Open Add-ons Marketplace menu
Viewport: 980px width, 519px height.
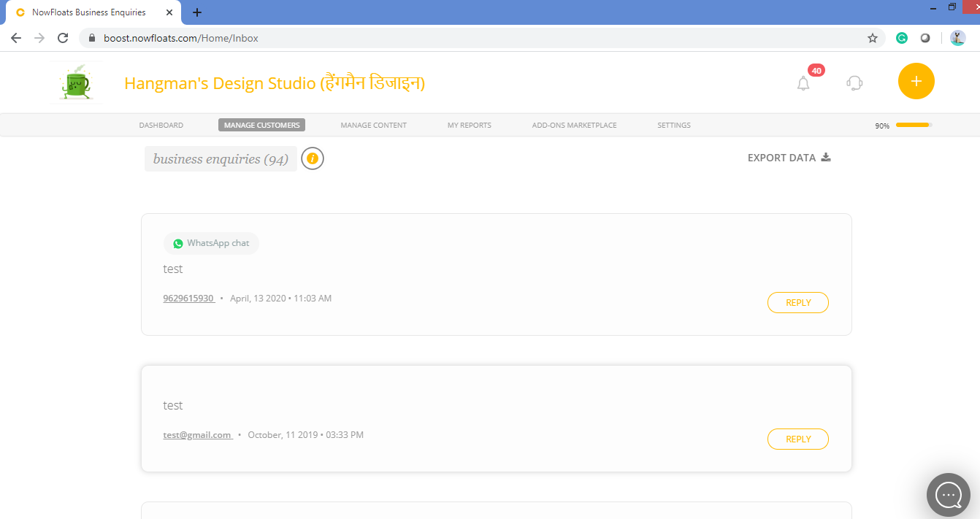point(574,125)
